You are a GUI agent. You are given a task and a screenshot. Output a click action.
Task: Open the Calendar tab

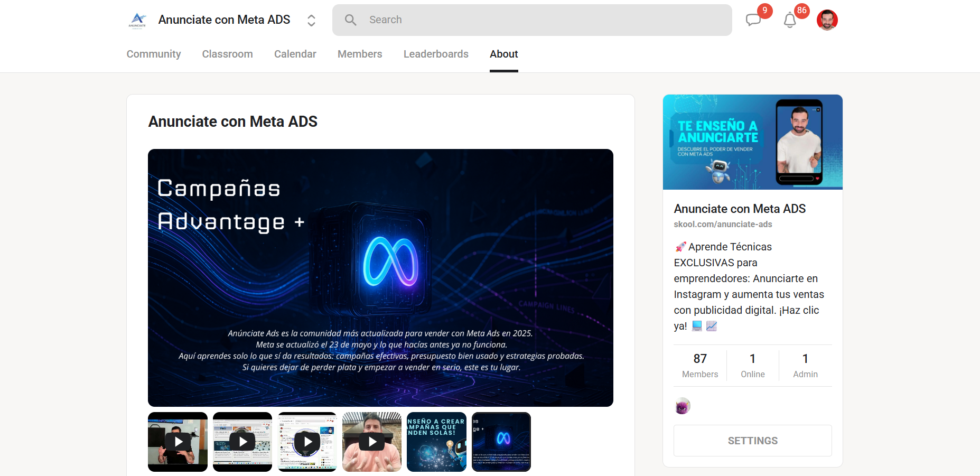click(295, 54)
